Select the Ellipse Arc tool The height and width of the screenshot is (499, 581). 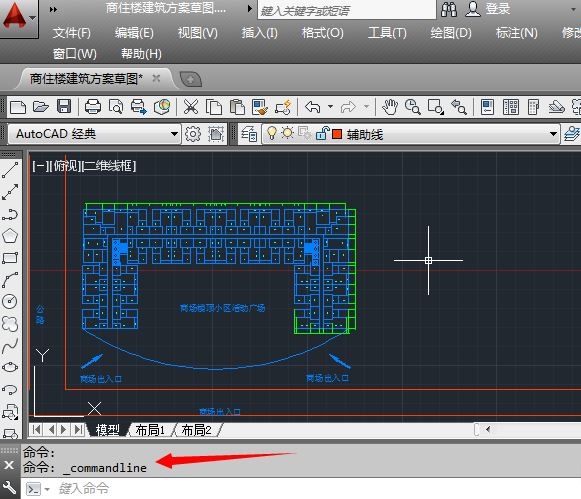(10, 389)
